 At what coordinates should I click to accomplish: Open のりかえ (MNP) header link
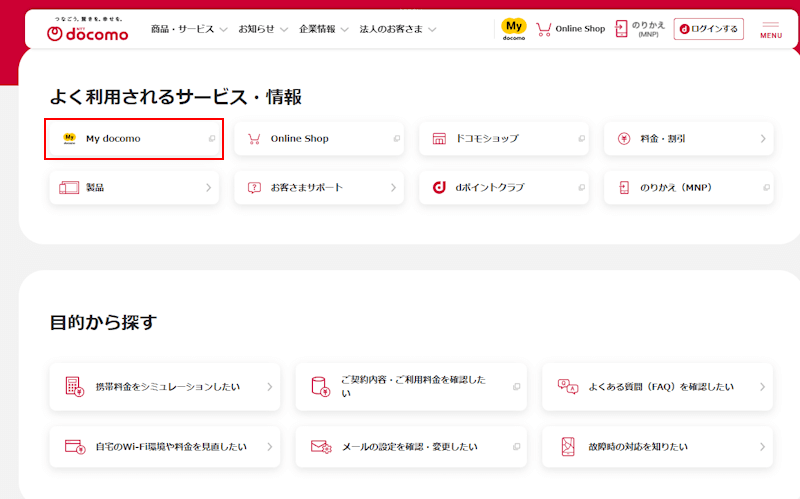648,29
